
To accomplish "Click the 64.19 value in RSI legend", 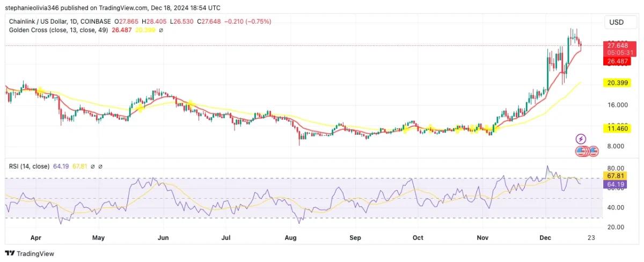I will (x=60, y=166).
